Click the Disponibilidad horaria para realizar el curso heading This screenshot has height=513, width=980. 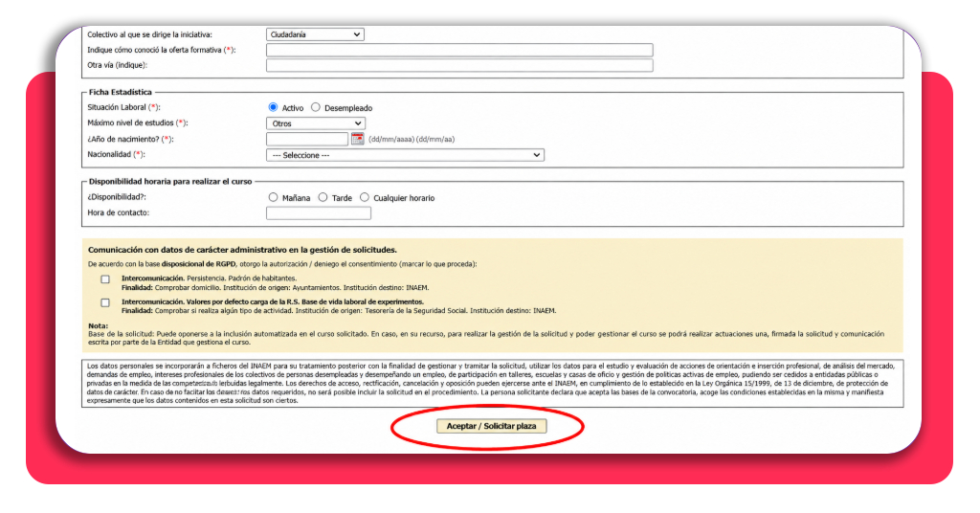coord(170,181)
